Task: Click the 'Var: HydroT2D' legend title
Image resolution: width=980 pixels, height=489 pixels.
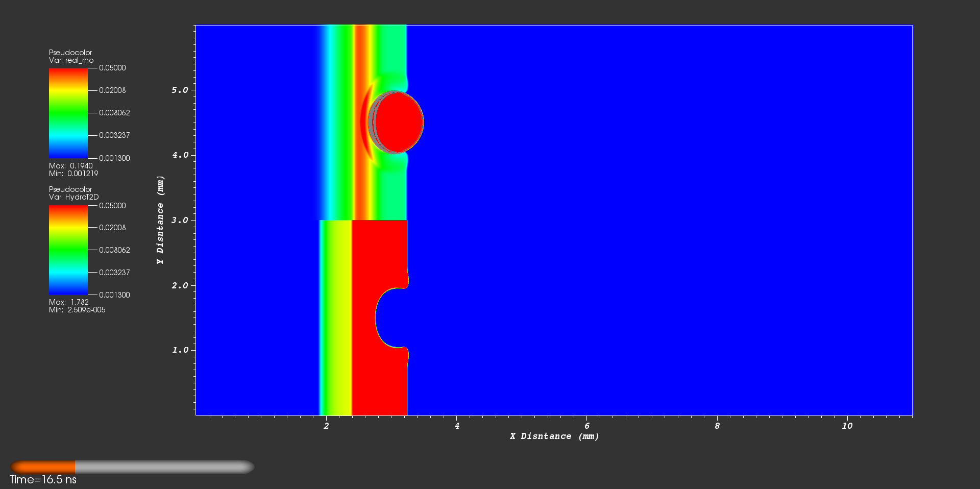Action: click(x=73, y=197)
